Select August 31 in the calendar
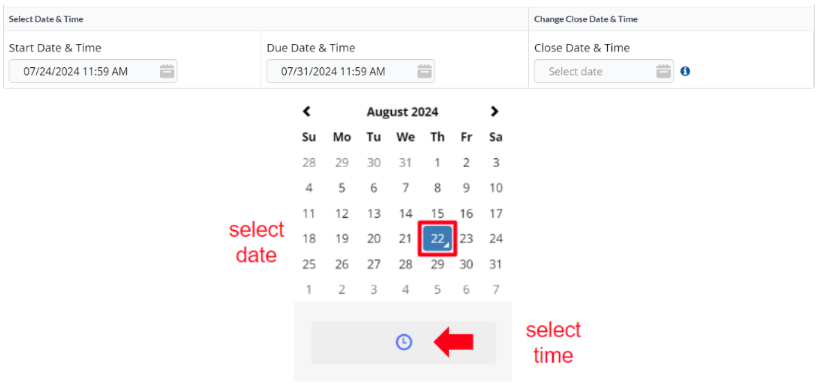 496,265
